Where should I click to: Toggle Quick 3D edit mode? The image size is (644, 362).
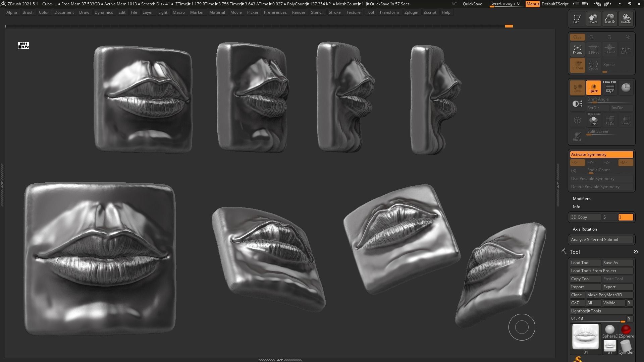click(593, 87)
